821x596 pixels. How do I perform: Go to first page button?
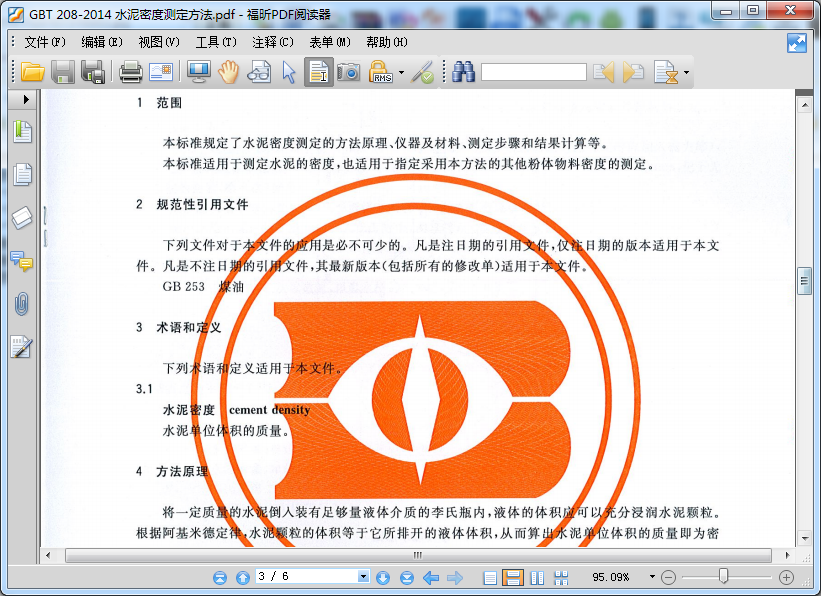pyautogui.click(x=220, y=578)
